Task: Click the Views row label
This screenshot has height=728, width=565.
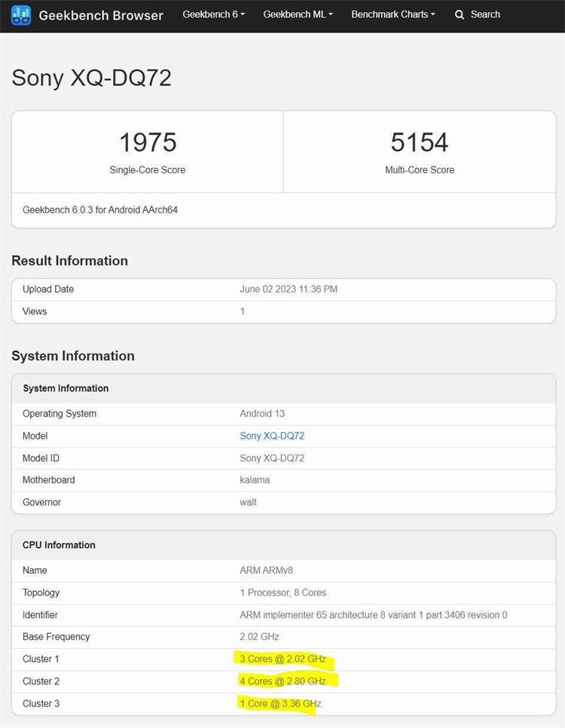Action: pyautogui.click(x=35, y=311)
